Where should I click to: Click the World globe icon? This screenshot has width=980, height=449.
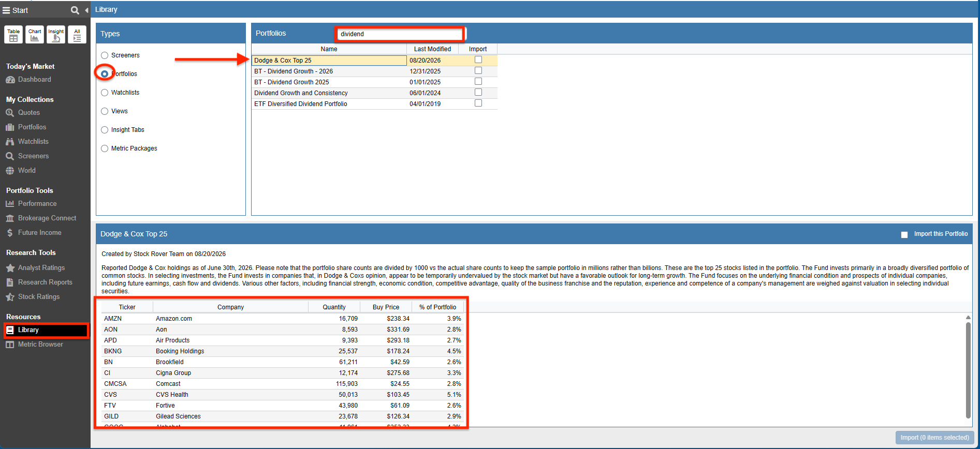10,171
